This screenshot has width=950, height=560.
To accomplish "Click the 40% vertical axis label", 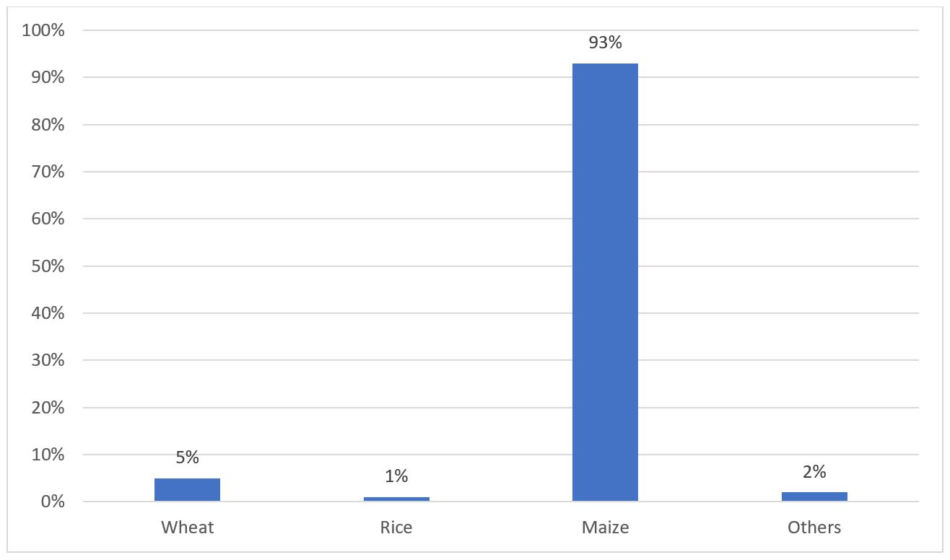I will click(47, 314).
